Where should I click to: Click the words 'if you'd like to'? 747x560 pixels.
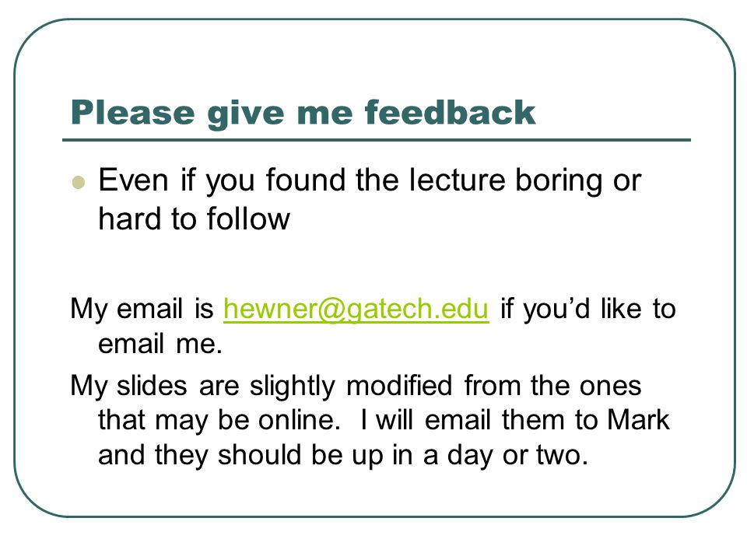(x=588, y=309)
